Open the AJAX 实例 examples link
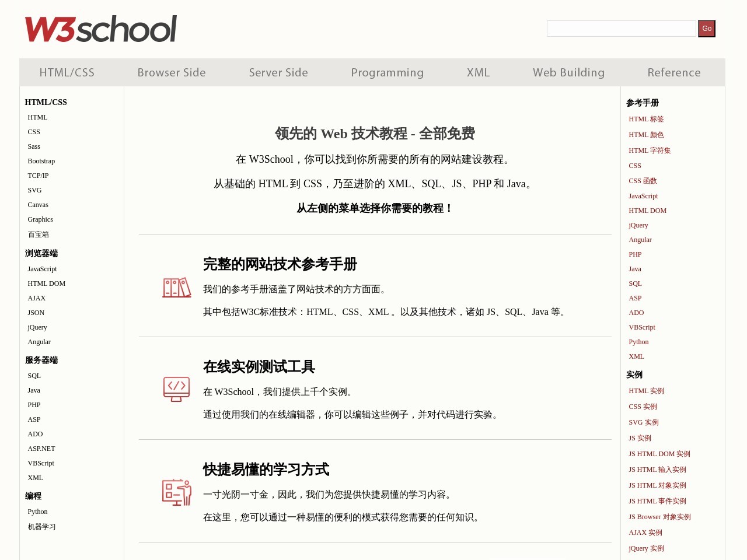Screen dimensions: 747x560 coord(645,533)
